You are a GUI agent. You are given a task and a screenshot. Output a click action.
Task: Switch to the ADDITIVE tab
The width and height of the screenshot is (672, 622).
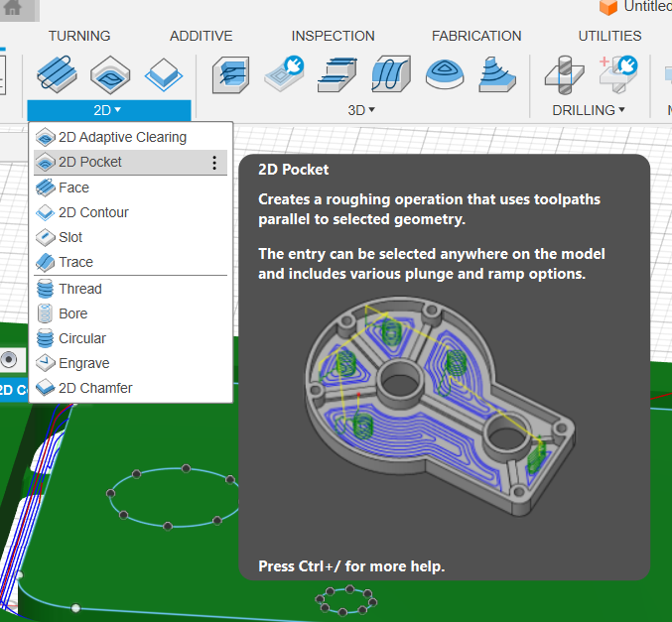click(x=201, y=36)
